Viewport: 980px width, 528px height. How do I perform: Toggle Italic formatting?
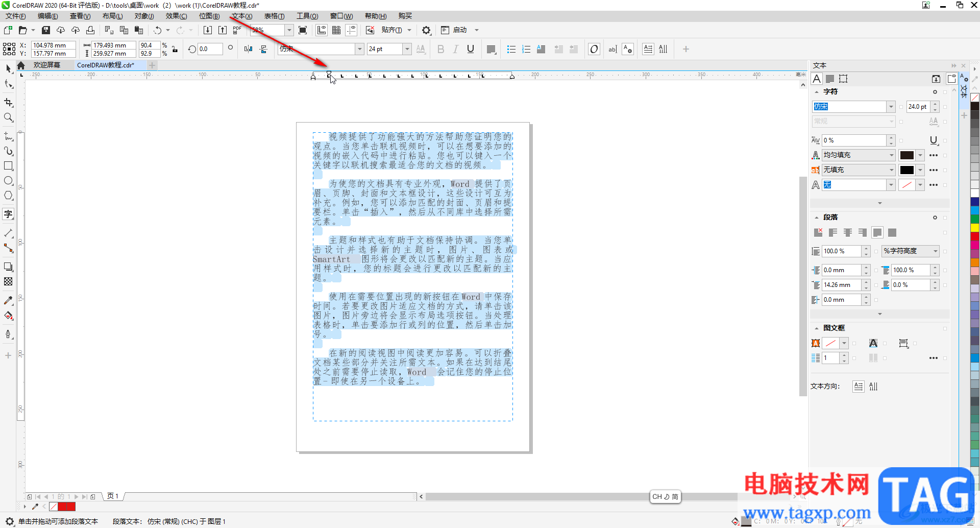[x=456, y=49]
